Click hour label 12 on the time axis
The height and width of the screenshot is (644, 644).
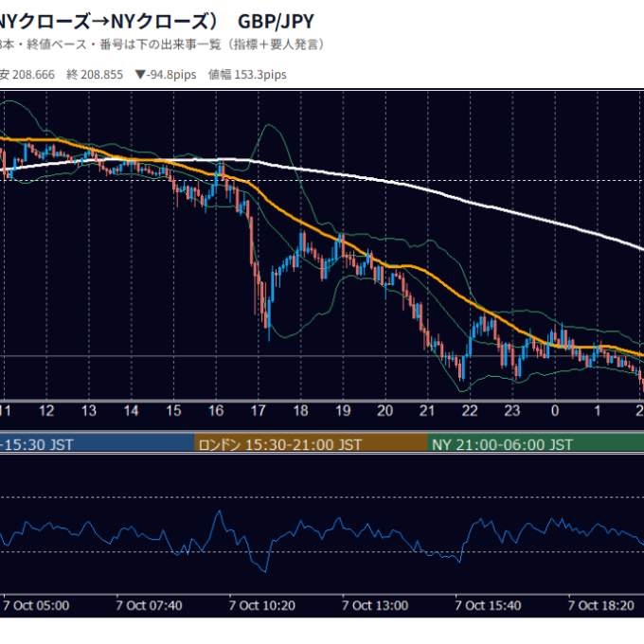(x=46, y=411)
